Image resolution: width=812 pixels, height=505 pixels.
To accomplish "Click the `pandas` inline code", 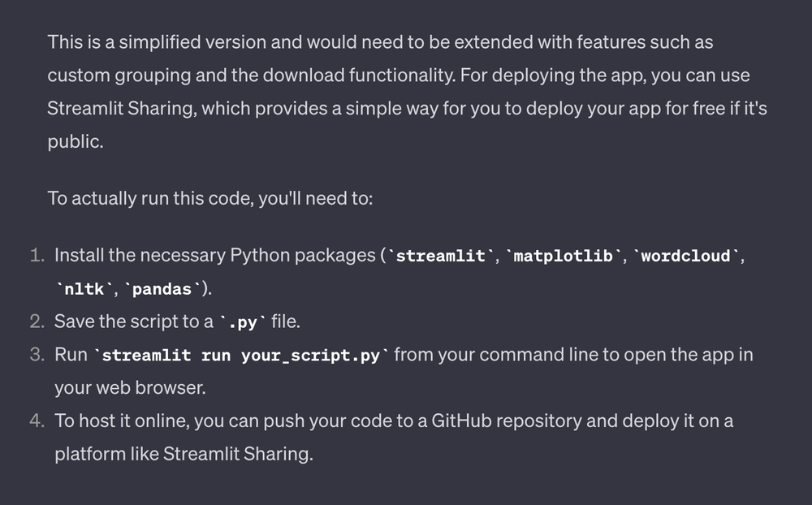I will pos(162,288).
